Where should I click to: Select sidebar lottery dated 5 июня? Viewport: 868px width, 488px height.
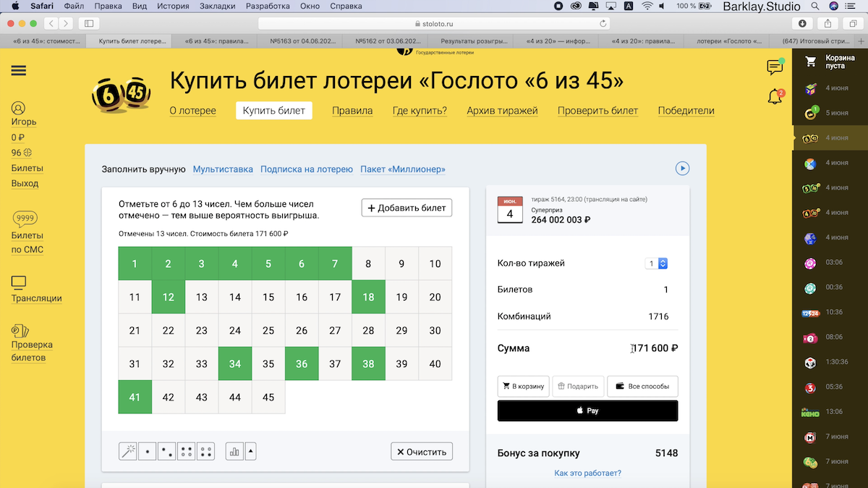click(x=811, y=113)
